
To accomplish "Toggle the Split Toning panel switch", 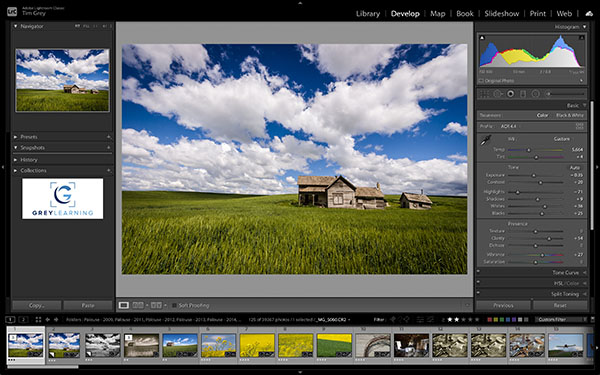I will (x=478, y=293).
